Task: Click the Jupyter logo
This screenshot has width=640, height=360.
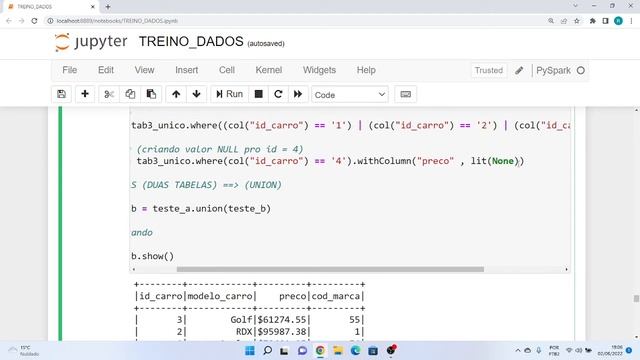Action: 91,42
